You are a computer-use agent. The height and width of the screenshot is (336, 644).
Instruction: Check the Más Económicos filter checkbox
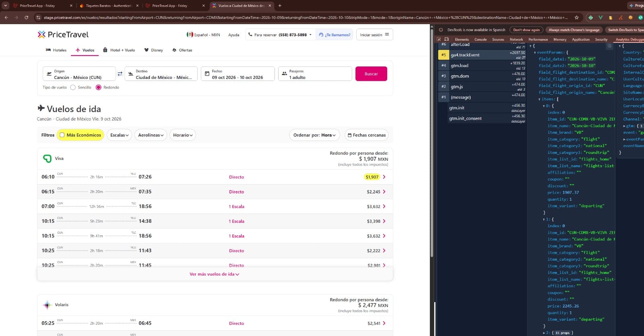tap(62, 135)
